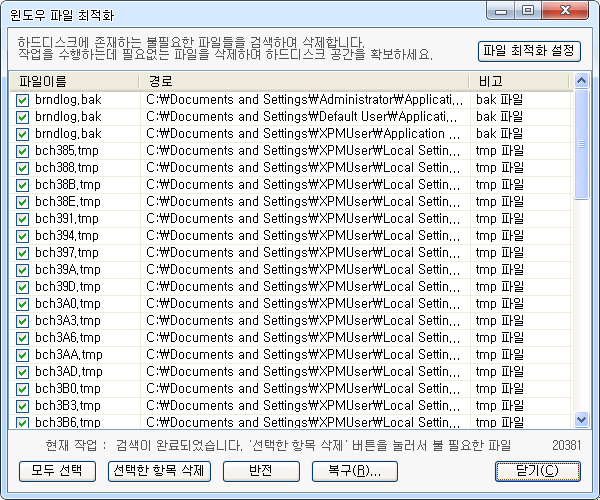Toggle the checkbox for bch3A0.tmp

click(x=23, y=304)
